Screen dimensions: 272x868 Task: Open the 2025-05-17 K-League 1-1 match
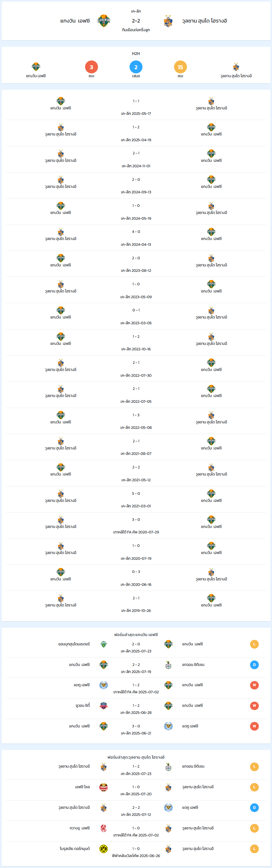coord(136,107)
